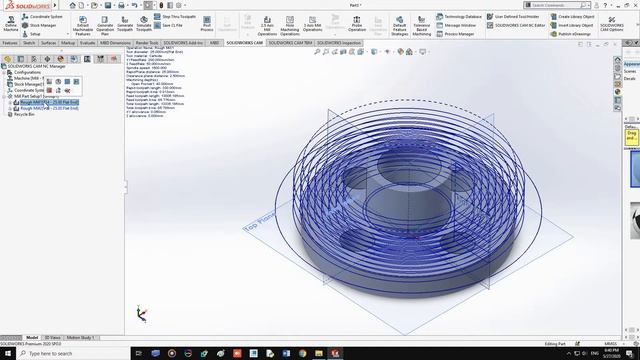
Task: Select the second Rough Mill operation
Action: (x=47, y=109)
